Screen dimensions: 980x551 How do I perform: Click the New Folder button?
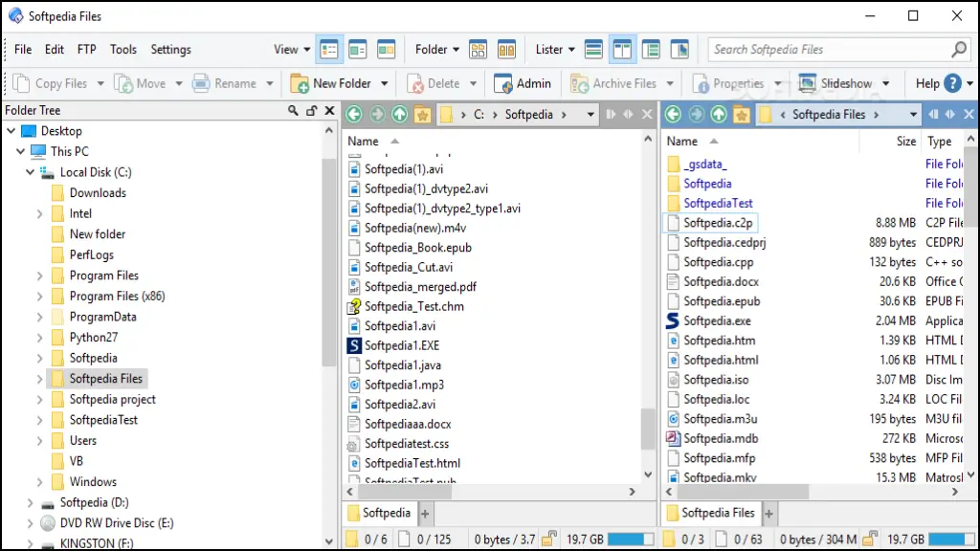pos(331,83)
